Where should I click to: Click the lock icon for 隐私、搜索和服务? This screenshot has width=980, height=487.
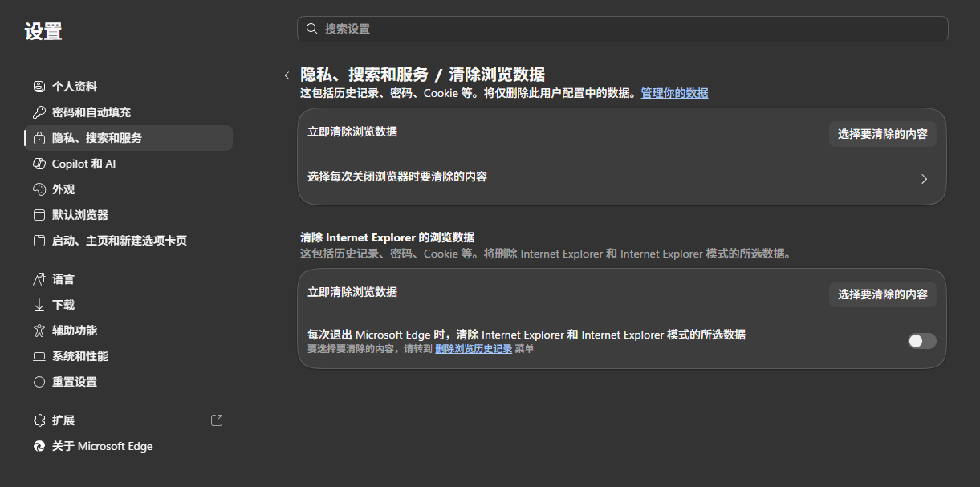coord(39,138)
